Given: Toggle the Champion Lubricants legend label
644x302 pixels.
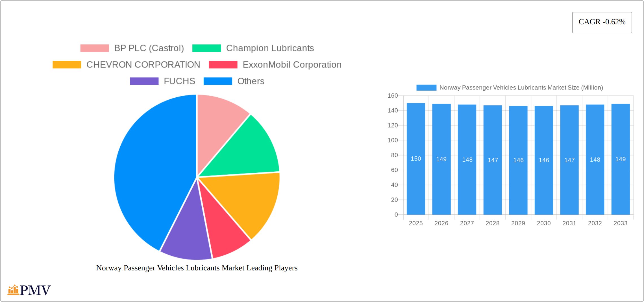Looking at the screenshot, I should point(270,48).
